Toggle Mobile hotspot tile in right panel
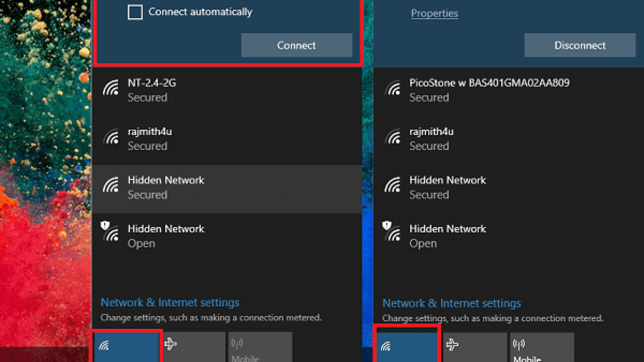Viewport: 644px width, 362px height. [542, 347]
